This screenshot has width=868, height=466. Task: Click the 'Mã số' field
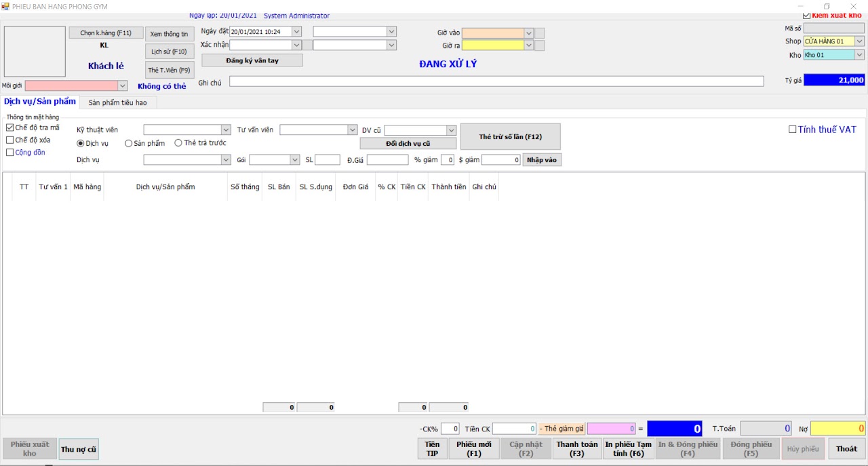[x=834, y=28]
